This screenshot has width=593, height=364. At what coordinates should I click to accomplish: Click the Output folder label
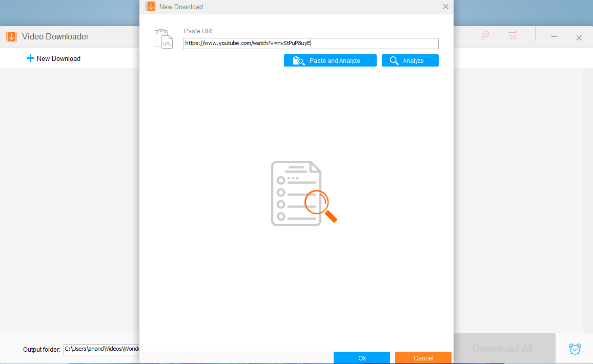tap(42, 350)
